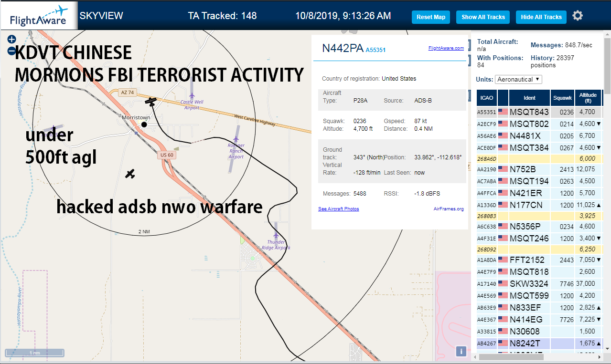The height and width of the screenshot is (364, 611).
Task: Click the N442PA aircraft title
Action: pyautogui.click(x=343, y=48)
